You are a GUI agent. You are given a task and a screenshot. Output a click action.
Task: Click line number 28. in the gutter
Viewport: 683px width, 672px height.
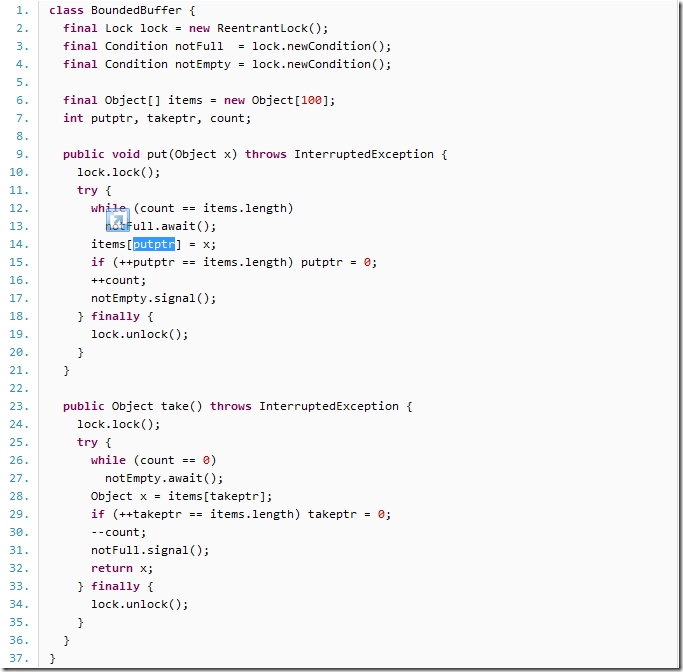[x=19, y=496]
